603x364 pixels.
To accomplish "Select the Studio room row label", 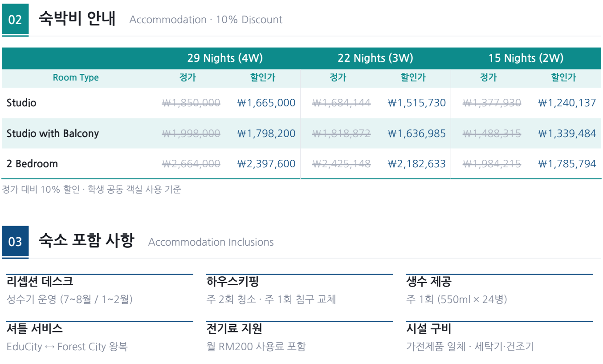I will [21, 103].
